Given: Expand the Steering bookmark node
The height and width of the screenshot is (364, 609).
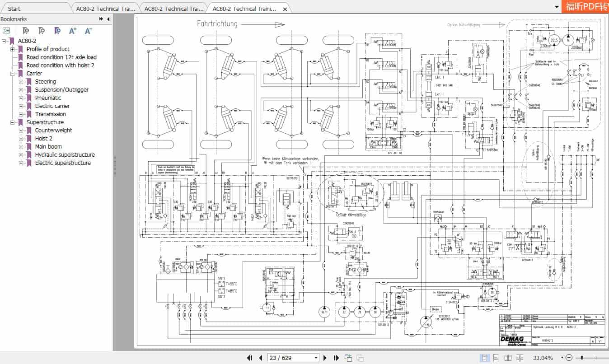Looking at the screenshot, I should point(22,81).
